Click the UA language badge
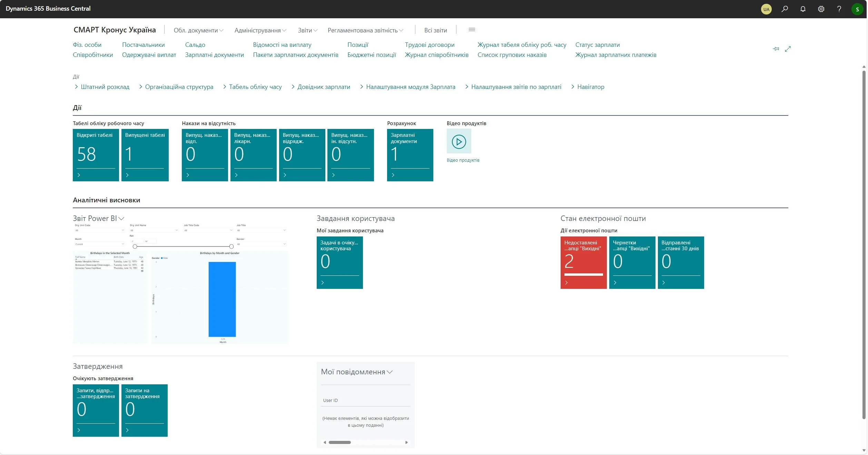 (766, 9)
